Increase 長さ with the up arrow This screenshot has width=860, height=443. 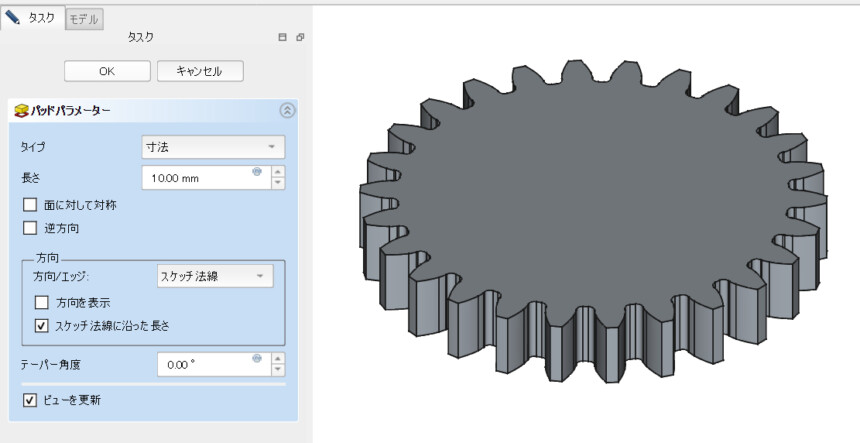(x=278, y=172)
